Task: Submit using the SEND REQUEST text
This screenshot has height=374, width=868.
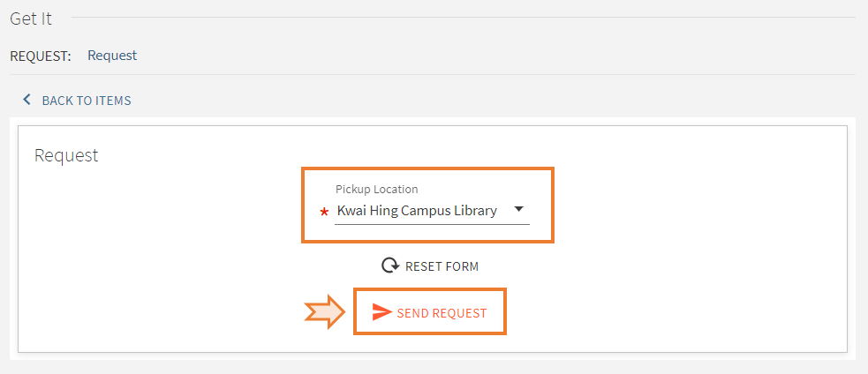Action: tap(442, 313)
